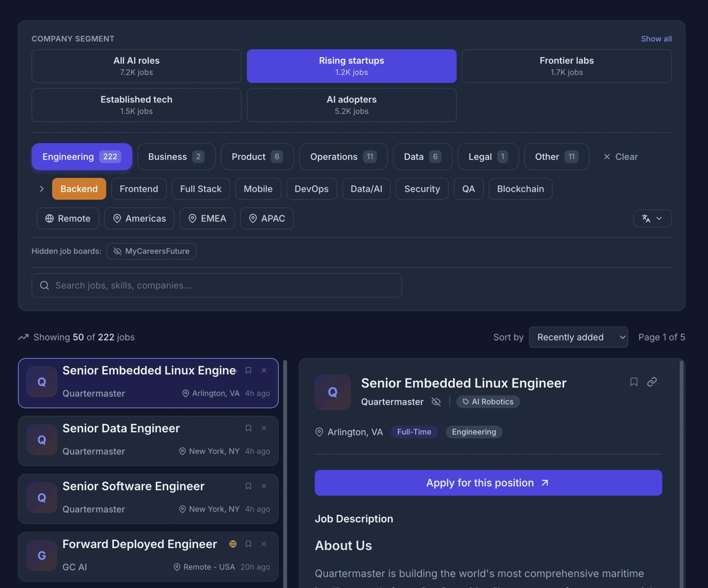Toggle QA subcategory chip
The width and height of the screenshot is (708, 588).
pos(469,189)
